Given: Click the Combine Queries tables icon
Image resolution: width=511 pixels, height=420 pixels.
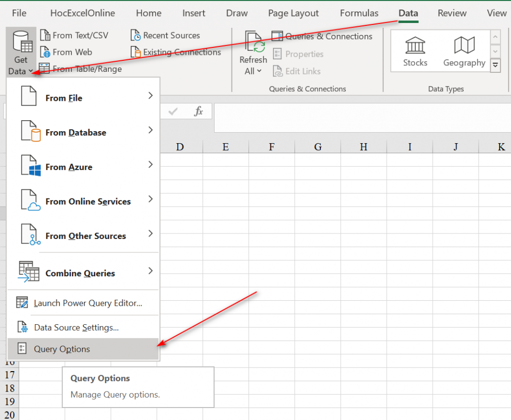Looking at the screenshot, I should (x=28, y=271).
